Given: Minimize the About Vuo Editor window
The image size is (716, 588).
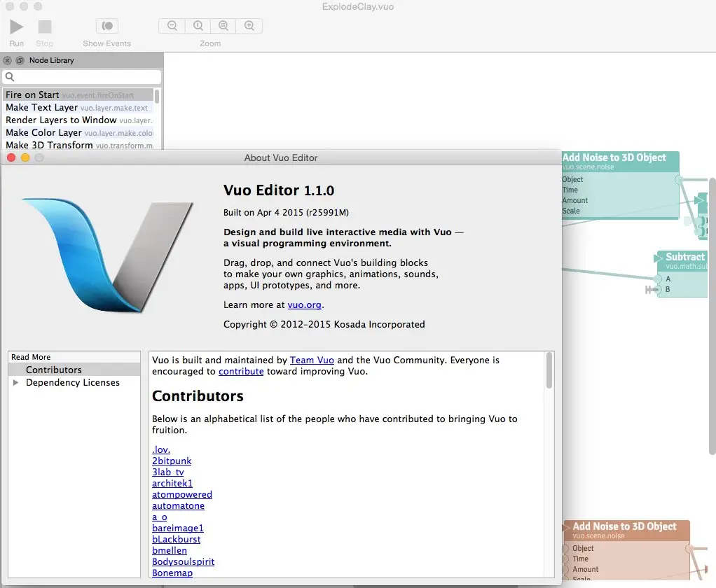Looking at the screenshot, I should [25, 157].
